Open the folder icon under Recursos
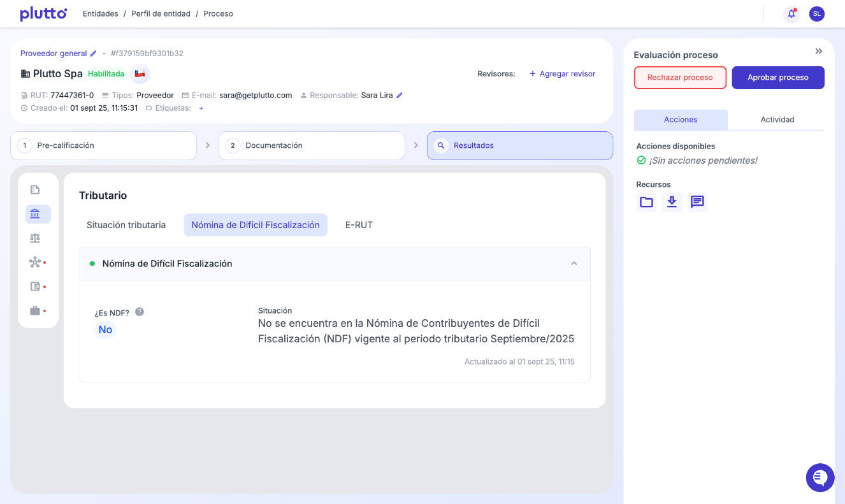The width and height of the screenshot is (845, 504). (646, 202)
